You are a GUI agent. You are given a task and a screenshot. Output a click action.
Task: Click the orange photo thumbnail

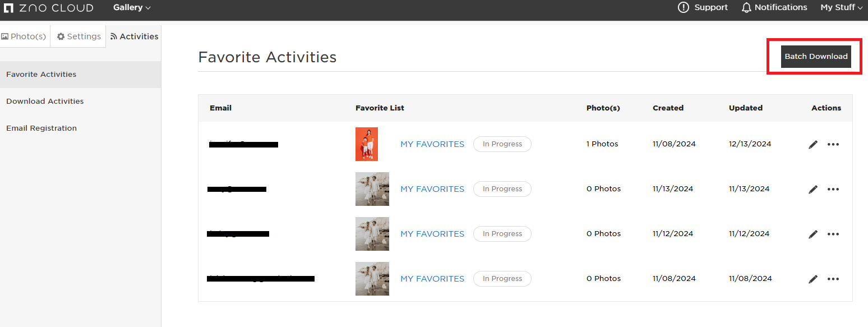(367, 144)
